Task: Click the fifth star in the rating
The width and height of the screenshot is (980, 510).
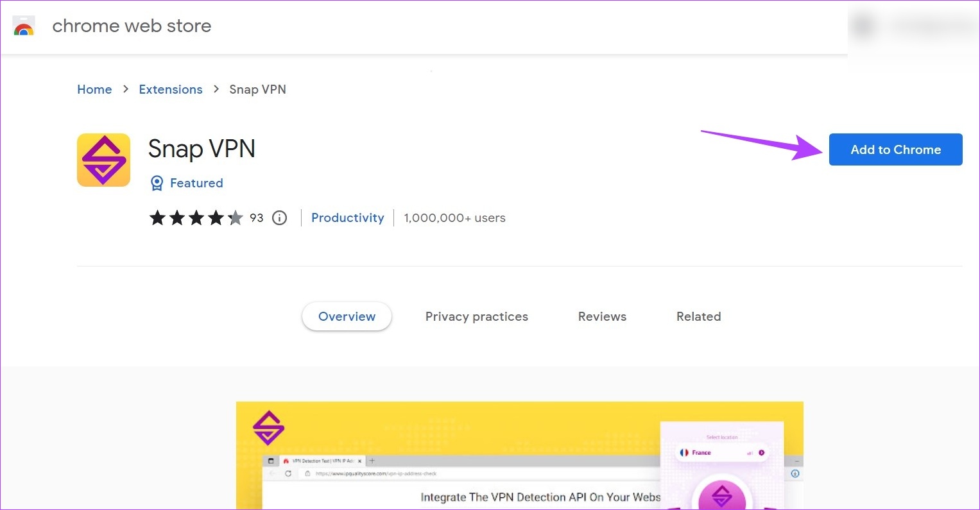Action: coord(237,217)
